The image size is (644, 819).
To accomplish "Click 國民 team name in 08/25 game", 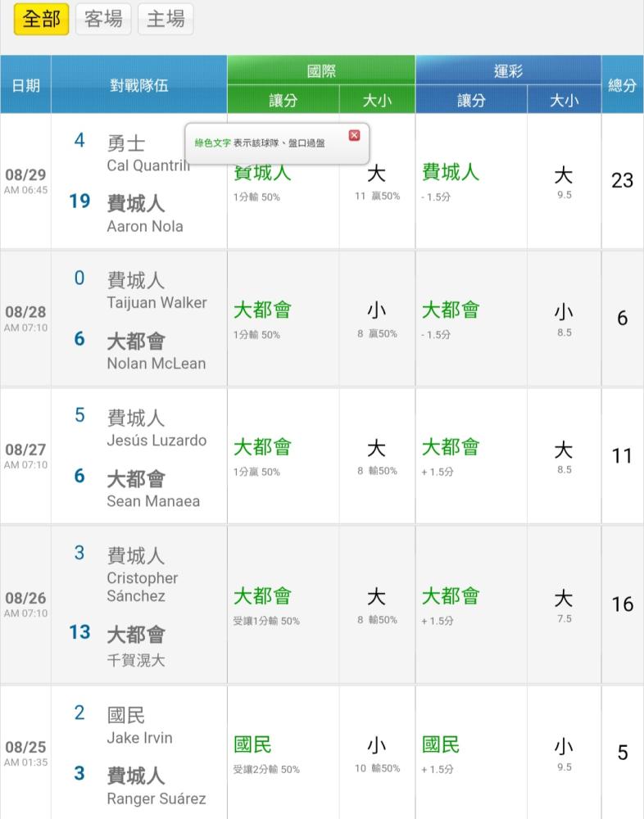I will 126,715.
